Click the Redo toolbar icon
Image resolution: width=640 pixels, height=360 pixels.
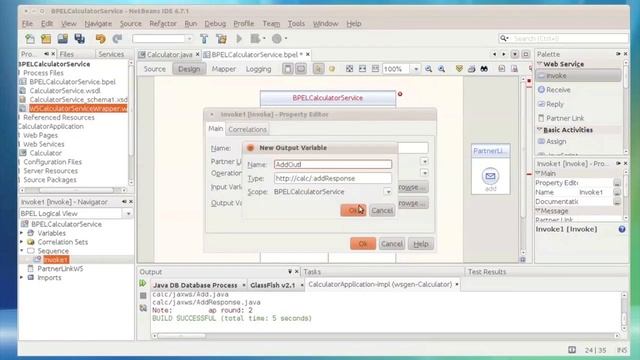point(118,39)
